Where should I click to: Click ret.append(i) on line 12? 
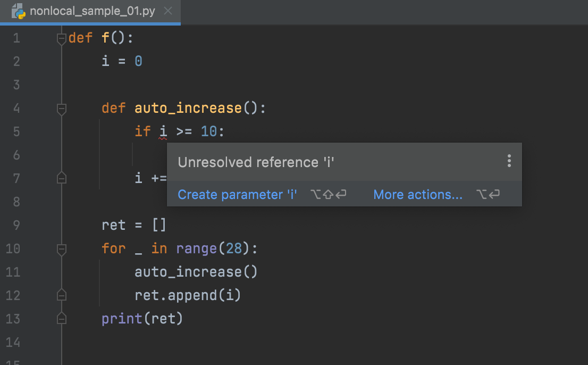(x=187, y=295)
